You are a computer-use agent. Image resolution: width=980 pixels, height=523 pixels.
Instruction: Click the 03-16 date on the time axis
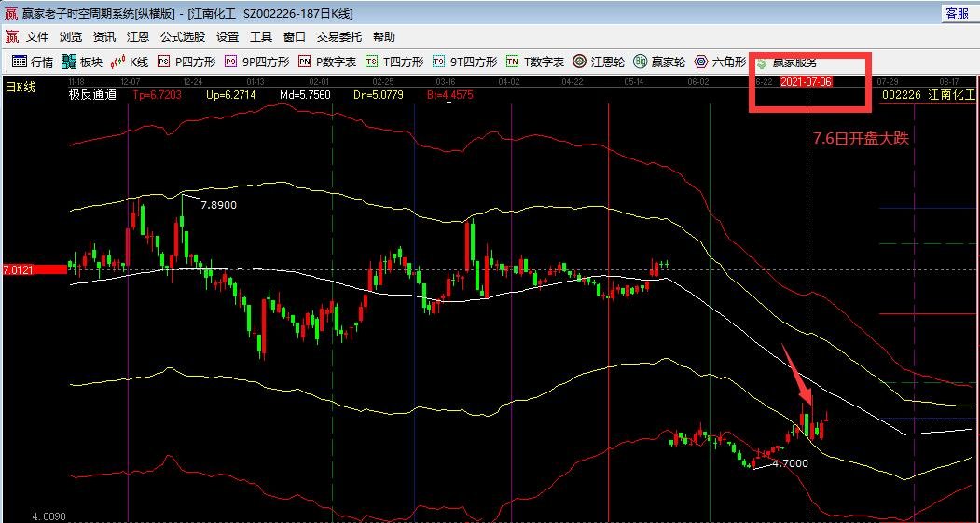coord(445,82)
